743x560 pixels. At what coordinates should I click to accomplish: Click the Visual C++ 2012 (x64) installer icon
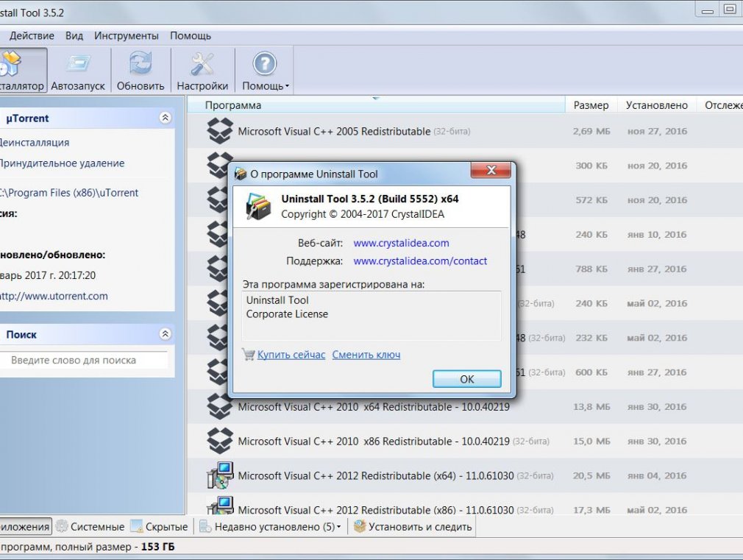[x=221, y=475]
